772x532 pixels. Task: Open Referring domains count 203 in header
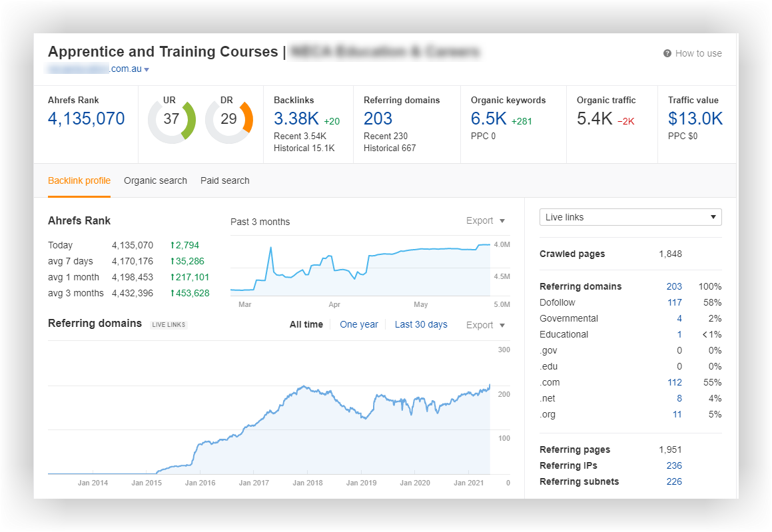pos(378,119)
